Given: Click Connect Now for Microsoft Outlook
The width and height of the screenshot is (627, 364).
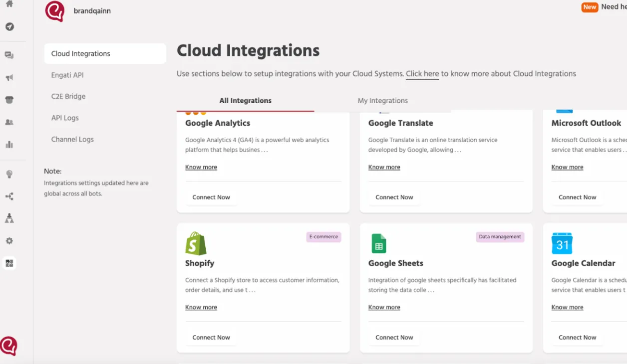Looking at the screenshot, I should pyautogui.click(x=578, y=197).
